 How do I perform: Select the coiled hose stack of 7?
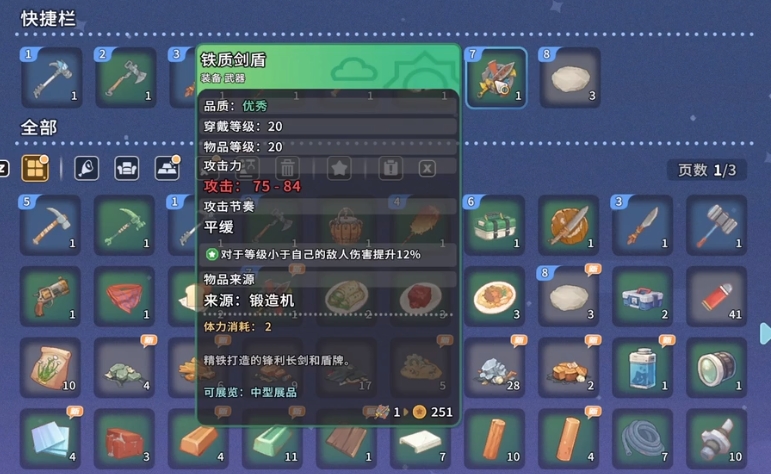[x=643, y=439]
